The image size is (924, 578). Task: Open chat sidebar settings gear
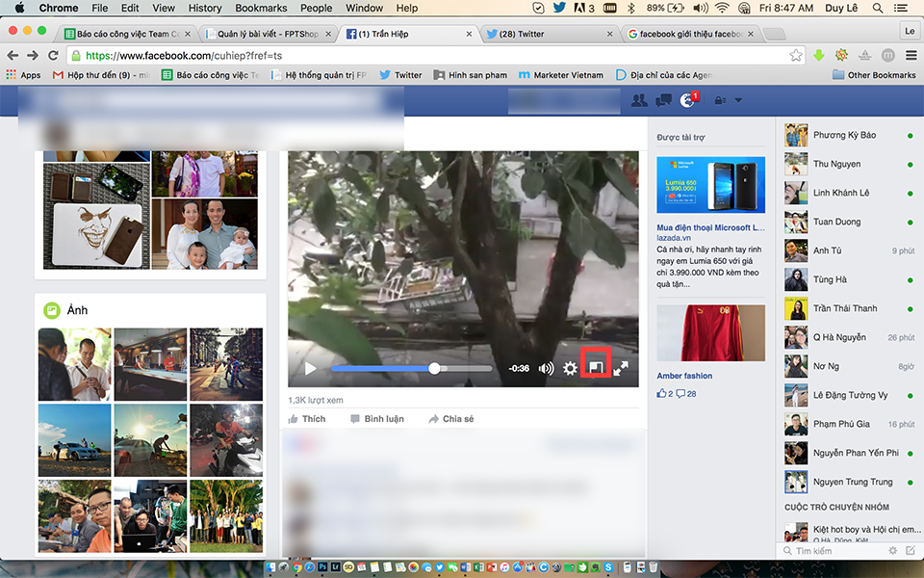tap(893, 550)
